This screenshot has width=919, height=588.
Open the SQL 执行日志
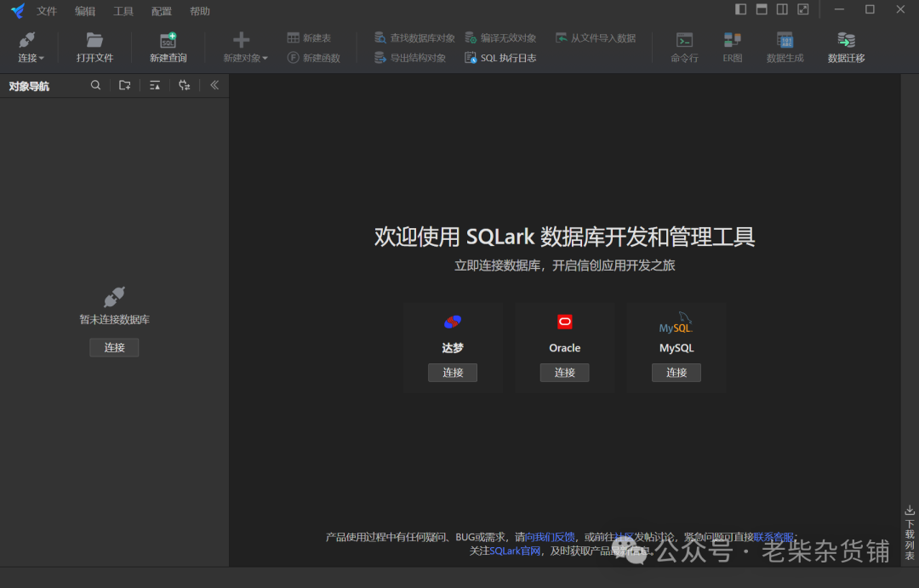(x=500, y=58)
